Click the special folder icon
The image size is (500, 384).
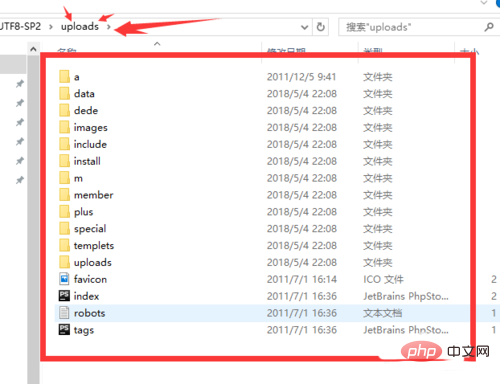click(x=64, y=228)
